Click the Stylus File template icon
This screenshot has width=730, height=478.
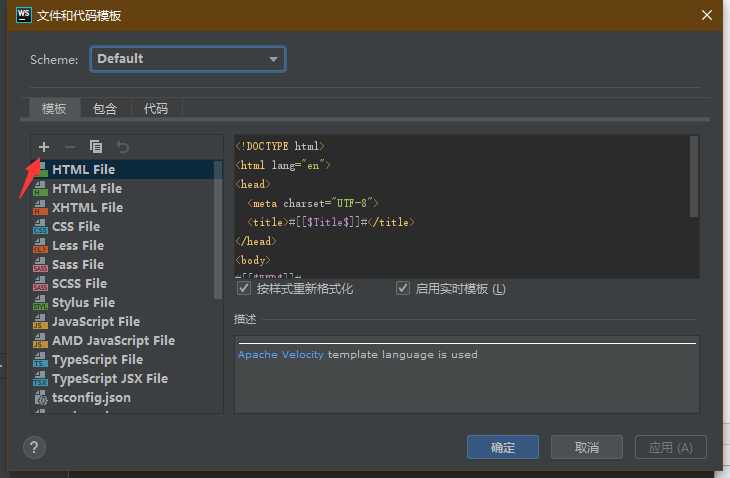pos(41,303)
